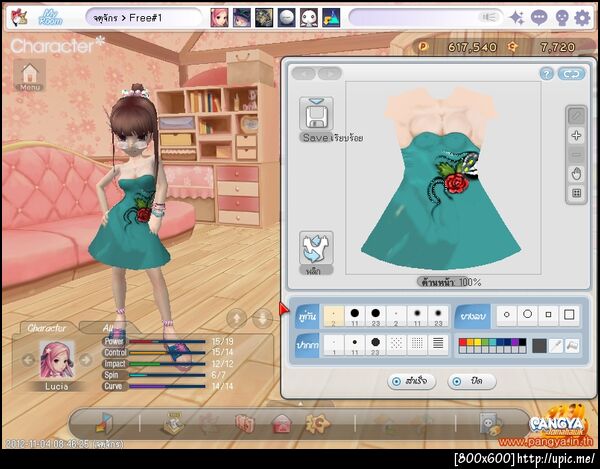Select the size 11 soft blurred brush

[x=417, y=316]
